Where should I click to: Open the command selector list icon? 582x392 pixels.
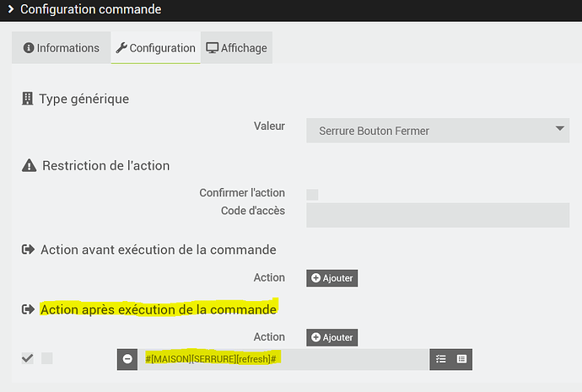[x=461, y=359]
